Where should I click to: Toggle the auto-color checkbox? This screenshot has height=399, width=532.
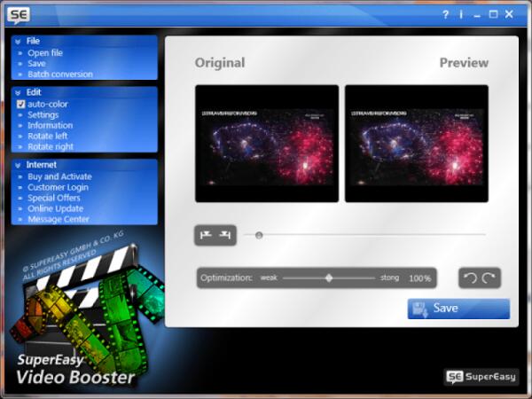pos(21,105)
